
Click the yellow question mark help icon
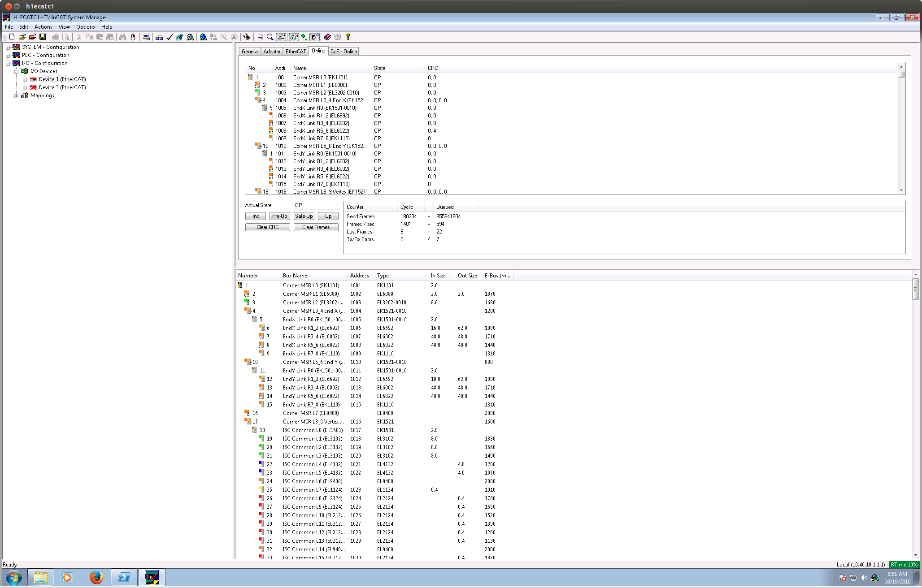(348, 37)
